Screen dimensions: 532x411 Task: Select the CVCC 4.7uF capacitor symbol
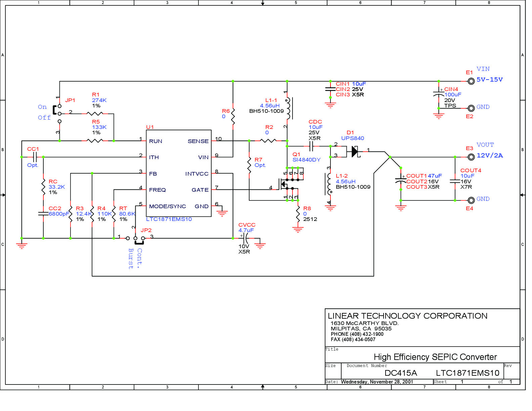point(246,238)
